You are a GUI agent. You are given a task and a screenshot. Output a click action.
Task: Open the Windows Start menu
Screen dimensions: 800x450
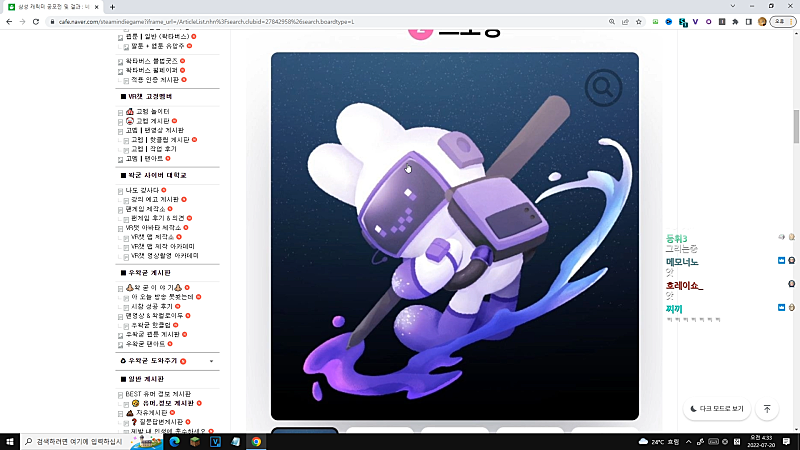tap(10, 442)
